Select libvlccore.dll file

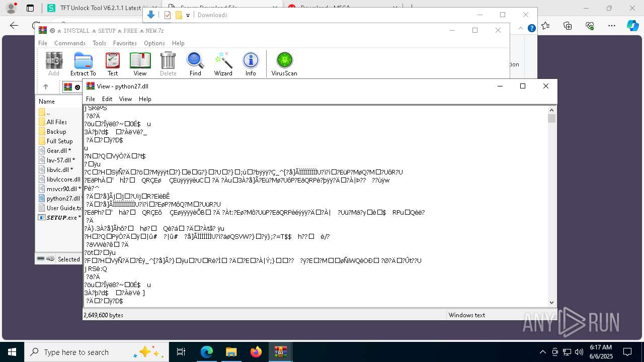[x=59, y=179]
